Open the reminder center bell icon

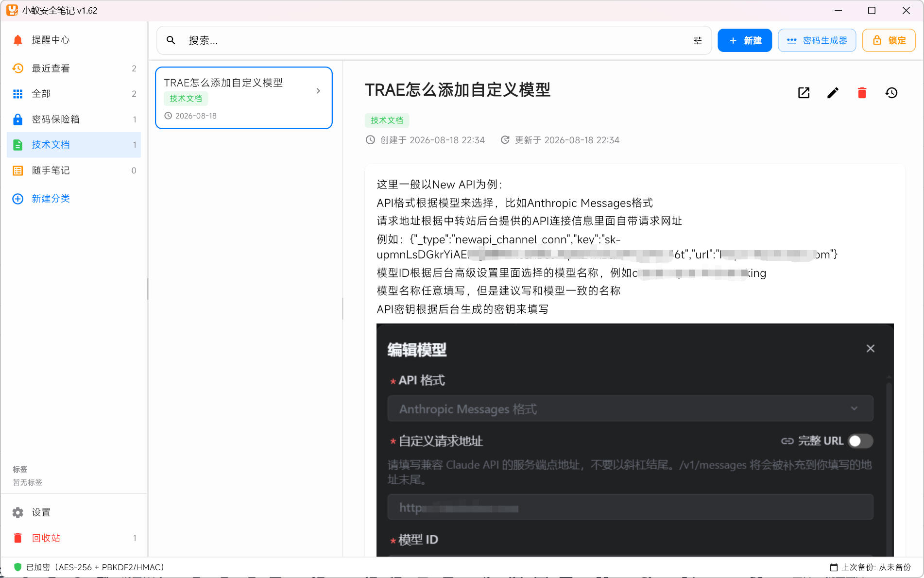point(18,40)
